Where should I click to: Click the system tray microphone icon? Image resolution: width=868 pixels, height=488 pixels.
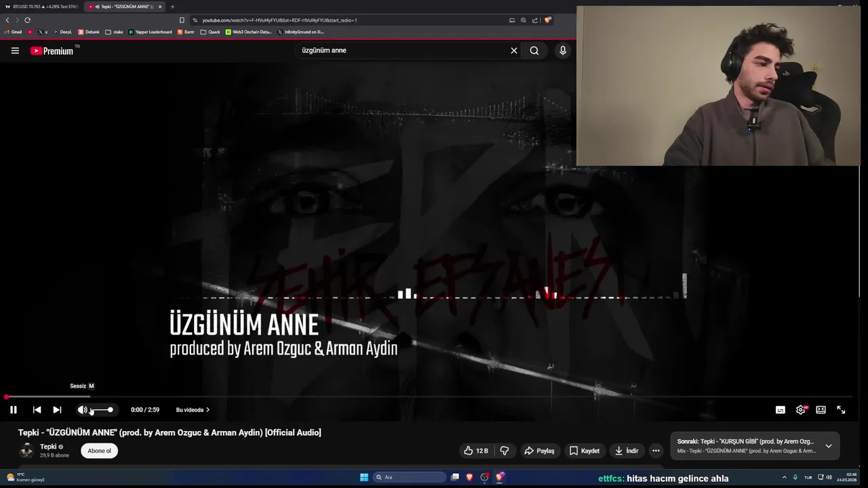tap(795, 477)
